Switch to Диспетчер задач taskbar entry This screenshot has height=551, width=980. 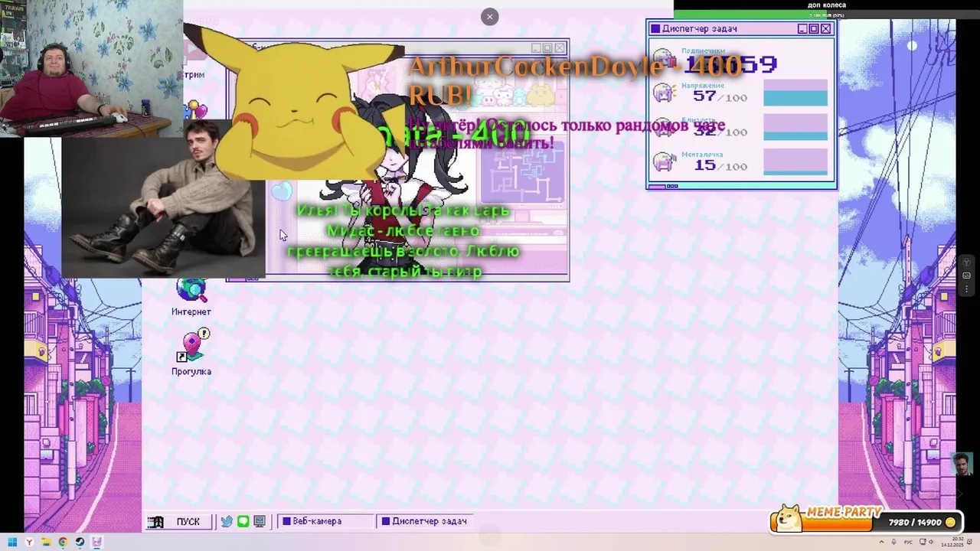click(425, 521)
